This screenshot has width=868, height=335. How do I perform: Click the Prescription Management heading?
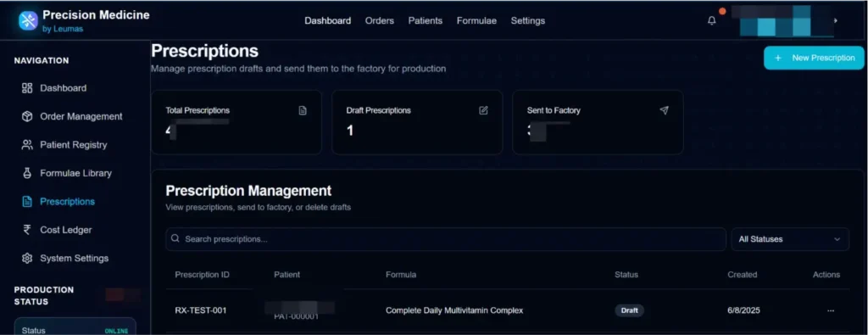(x=248, y=191)
